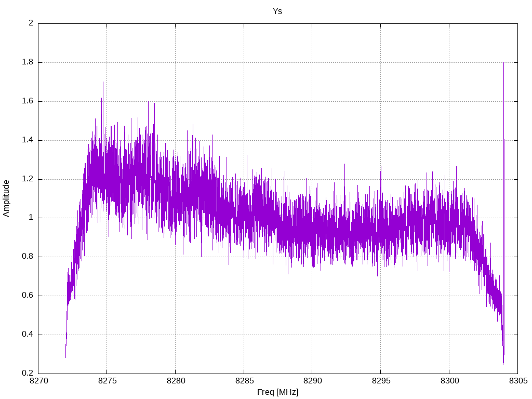Click the x-axis tick value 8285
532x399 pixels.
pos(244,381)
